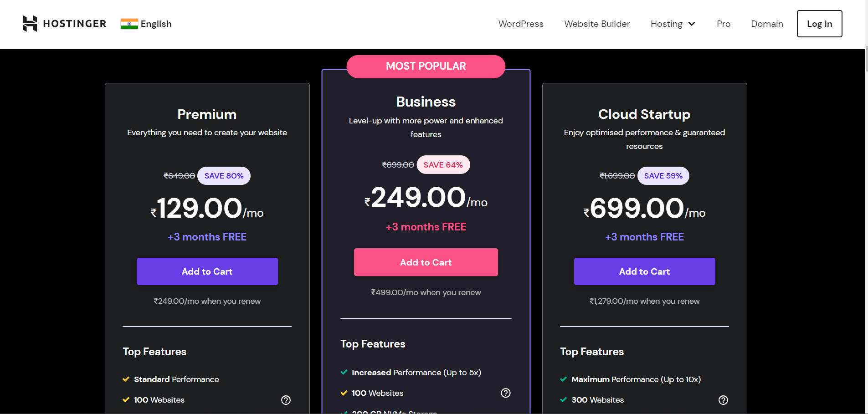Click the ₹129.00/mo price

[x=207, y=209]
